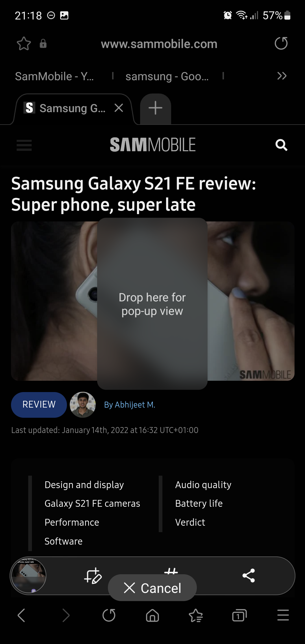This screenshot has width=305, height=644.
Task: Open the screenshot preview thumbnail
Action: tap(28, 575)
